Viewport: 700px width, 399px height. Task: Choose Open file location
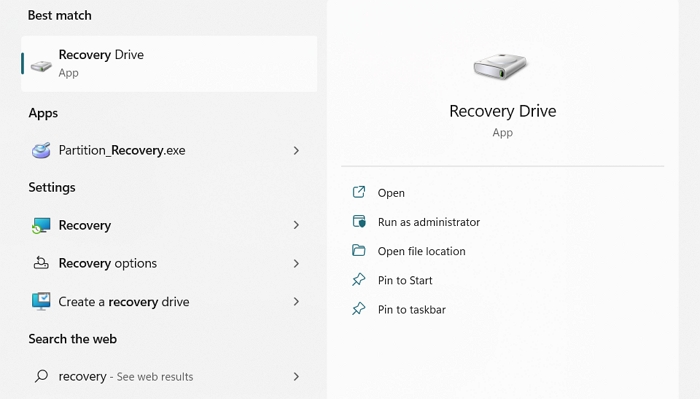coord(421,251)
